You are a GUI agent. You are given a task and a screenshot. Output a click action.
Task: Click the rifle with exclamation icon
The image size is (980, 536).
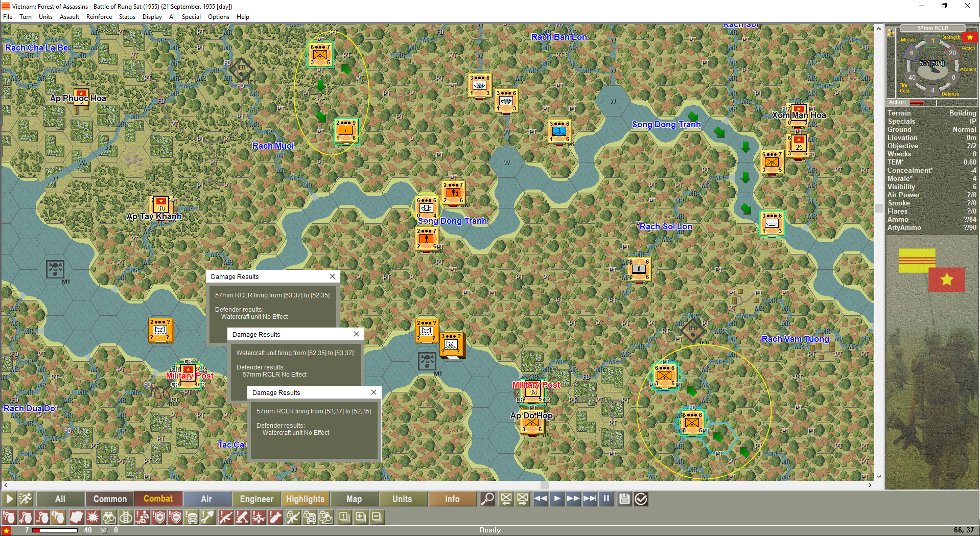(225, 517)
